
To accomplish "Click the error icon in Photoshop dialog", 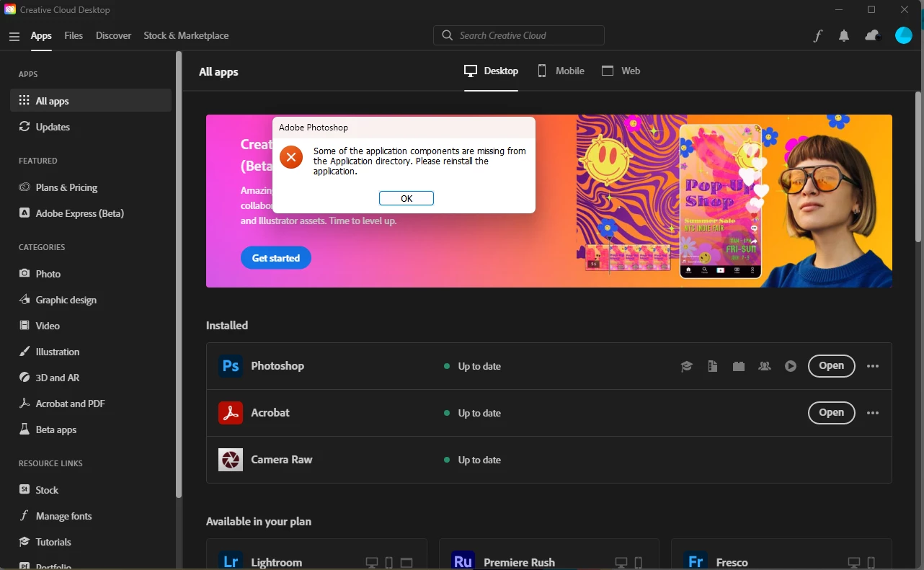I will click(x=291, y=157).
